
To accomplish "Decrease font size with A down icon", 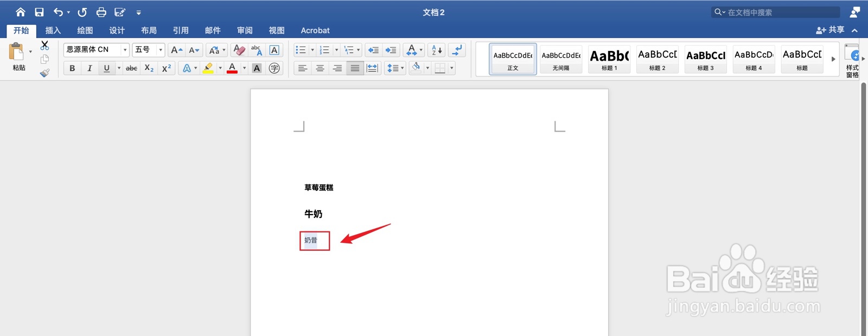I will pos(194,50).
